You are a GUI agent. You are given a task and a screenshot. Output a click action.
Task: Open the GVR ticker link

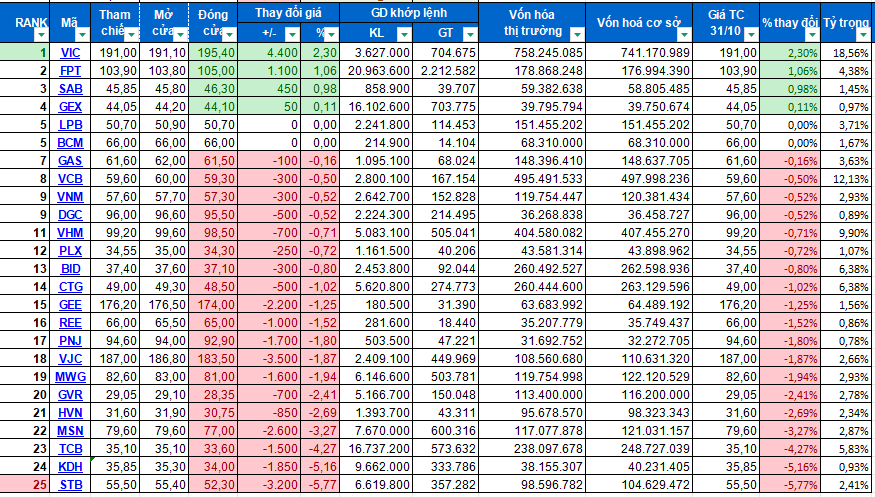pyautogui.click(x=70, y=395)
